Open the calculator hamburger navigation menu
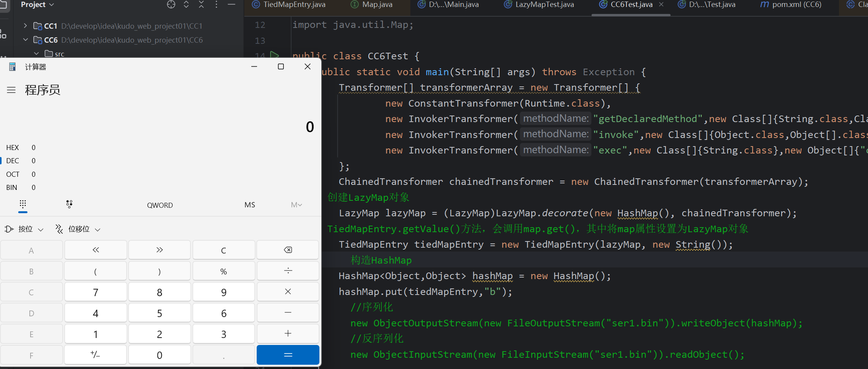 tap(11, 90)
